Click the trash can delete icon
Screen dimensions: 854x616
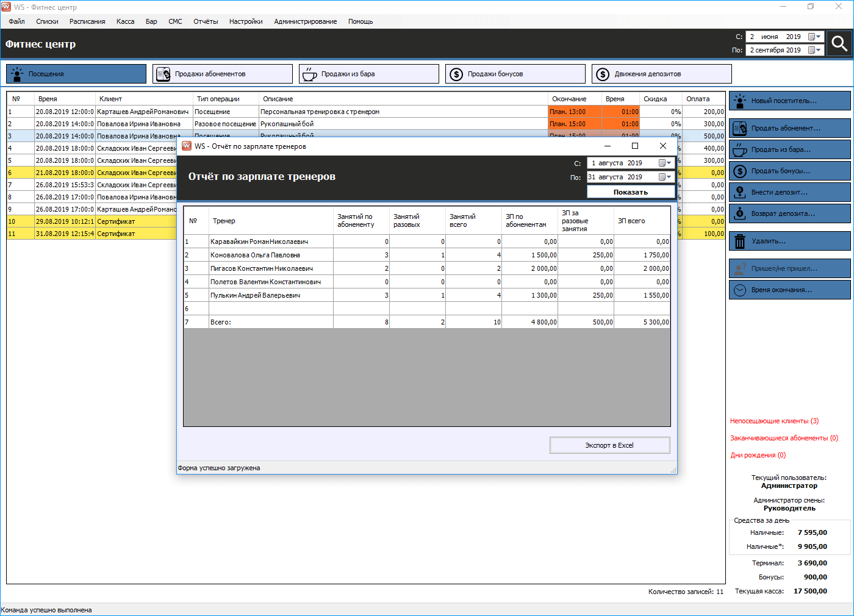click(740, 242)
